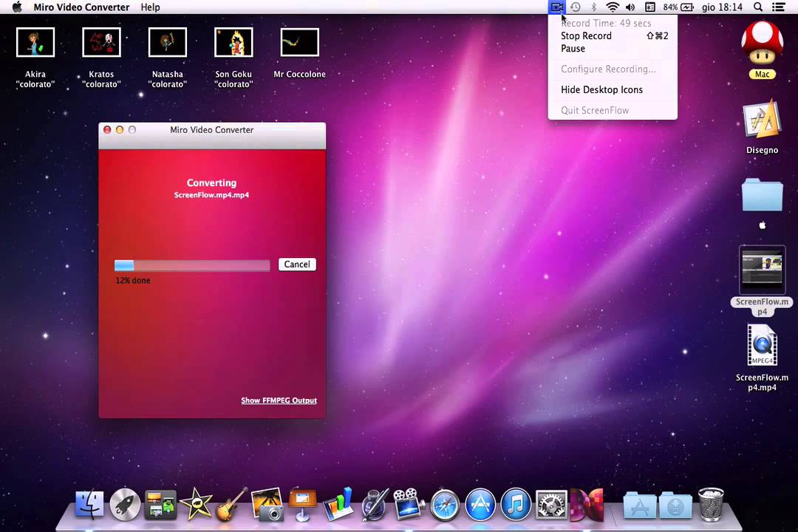This screenshot has height=532, width=798.
Task: Open System Preferences gear in dock
Action: pos(551,505)
